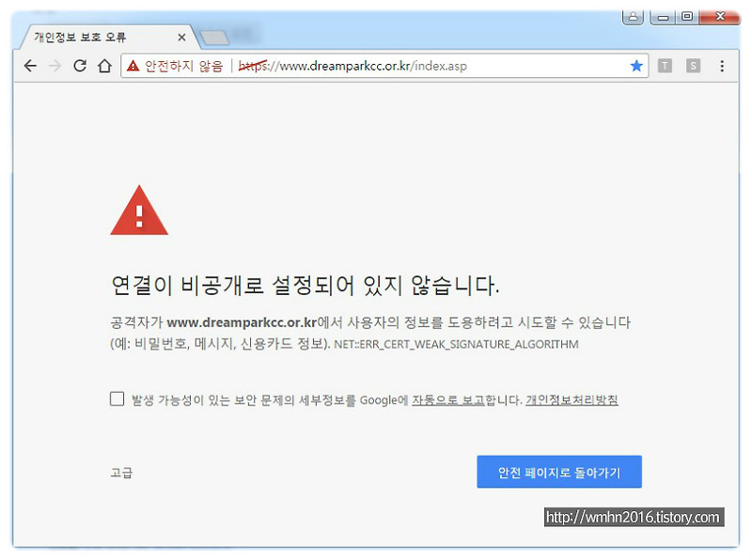Select the '개인정보 보호 오류' tab

(x=105, y=37)
